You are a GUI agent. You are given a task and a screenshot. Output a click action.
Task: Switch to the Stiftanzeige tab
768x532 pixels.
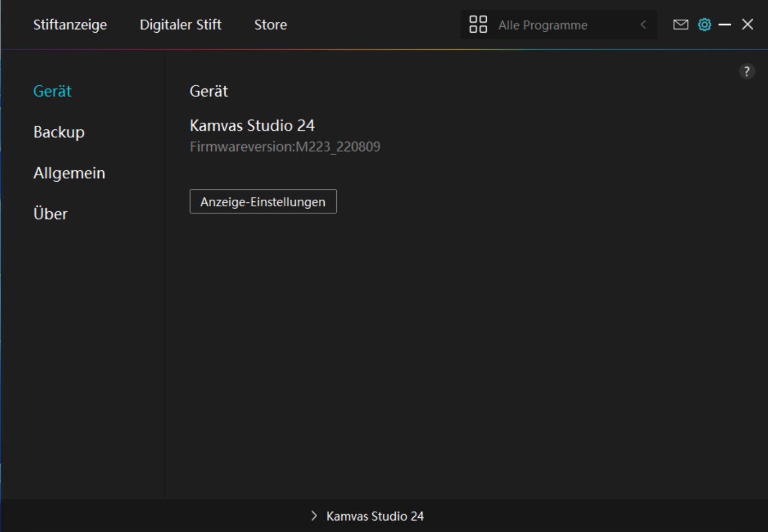(70, 25)
